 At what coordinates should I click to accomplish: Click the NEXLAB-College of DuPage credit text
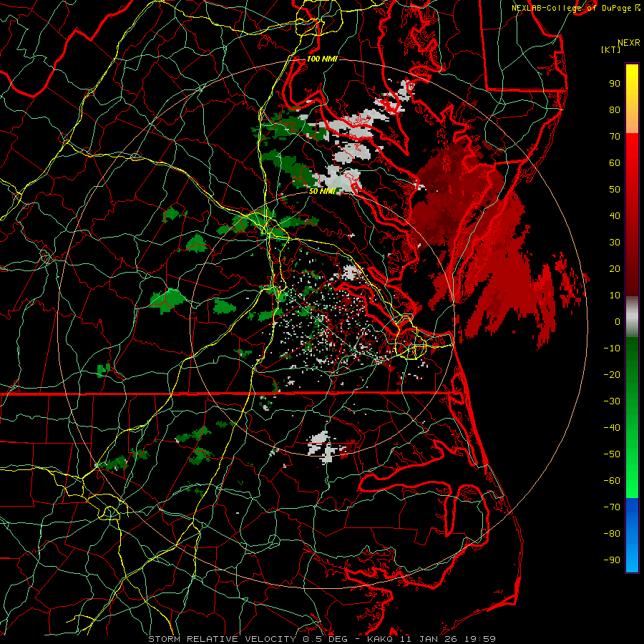(x=572, y=8)
